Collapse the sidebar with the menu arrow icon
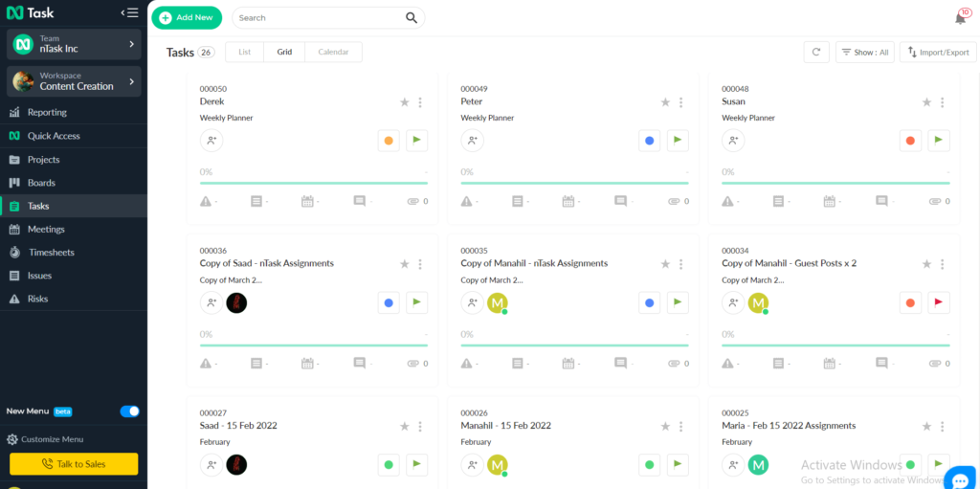Viewport: 980px width, 489px height. (x=129, y=12)
